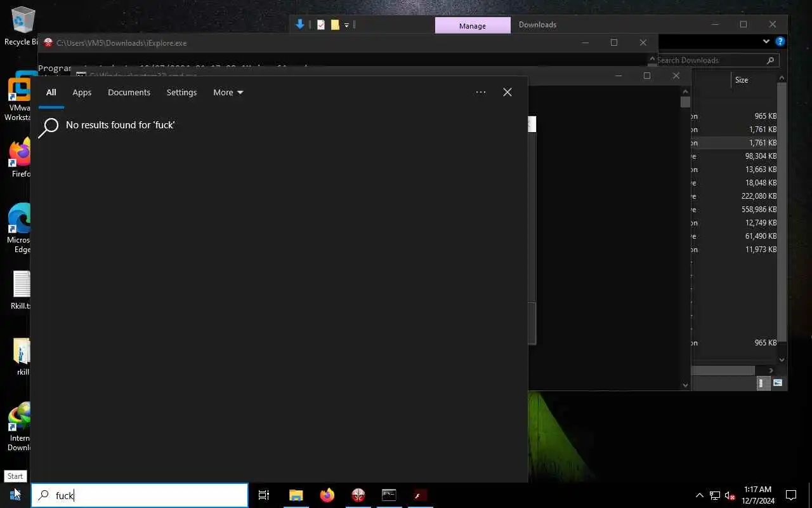The height and width of the screenshot is (508, 812).
Task: Click the cmd window scrollbar thumb
Action: tap(685, 102)
